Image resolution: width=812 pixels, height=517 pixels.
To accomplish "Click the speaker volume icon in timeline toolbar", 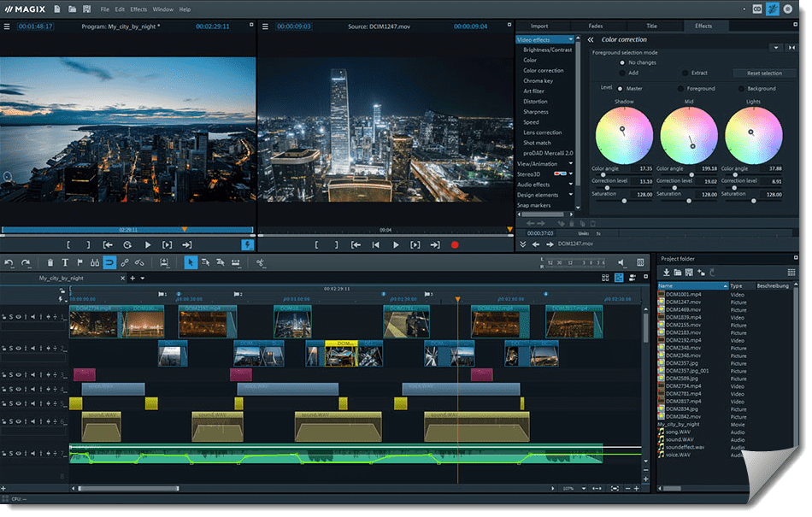I will 621,263.
